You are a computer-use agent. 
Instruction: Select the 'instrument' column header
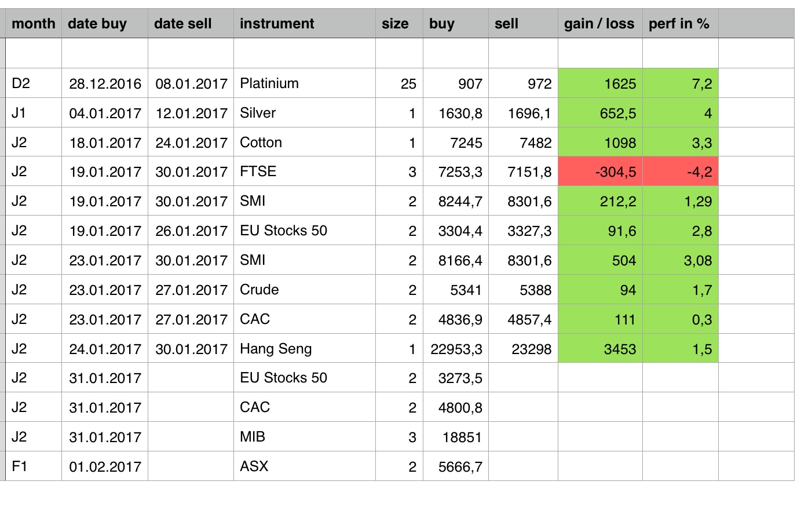pyautogui.click(x=304, y=24)
